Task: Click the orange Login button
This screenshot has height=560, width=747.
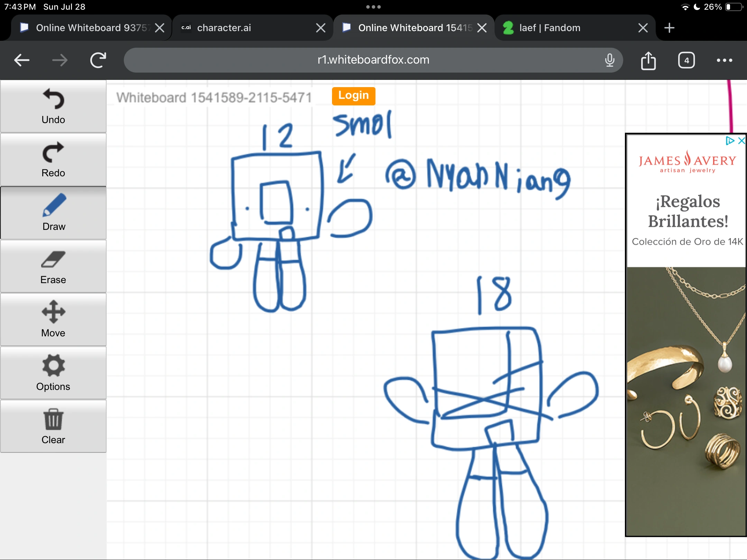Action: click(x=353, y=96)
